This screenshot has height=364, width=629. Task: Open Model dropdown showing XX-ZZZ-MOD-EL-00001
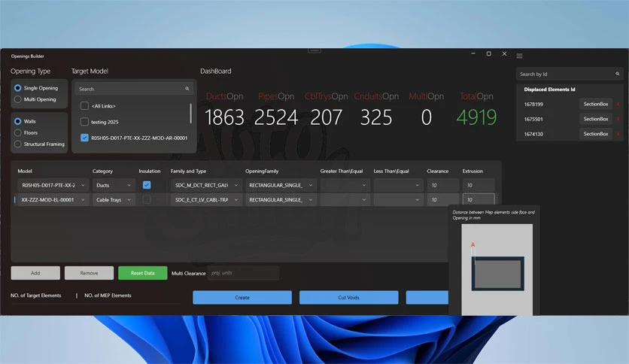[53, 199]
